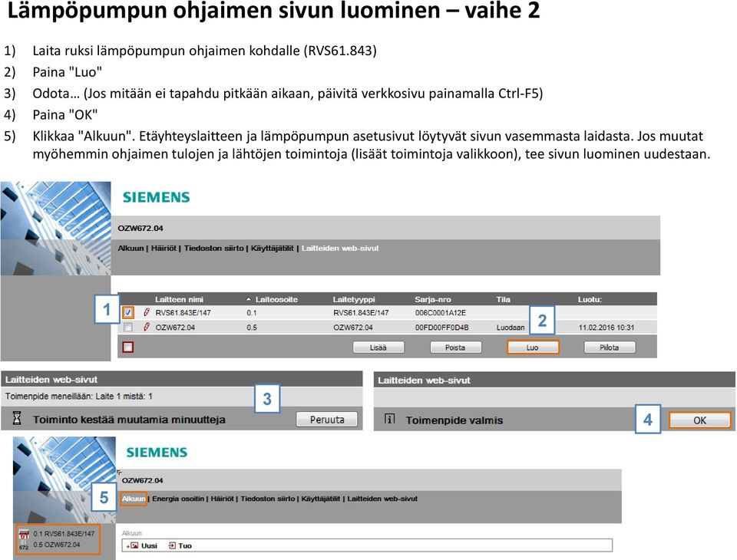
Task: Click serial number 00FD00FF0D4B
Action: 442,327
